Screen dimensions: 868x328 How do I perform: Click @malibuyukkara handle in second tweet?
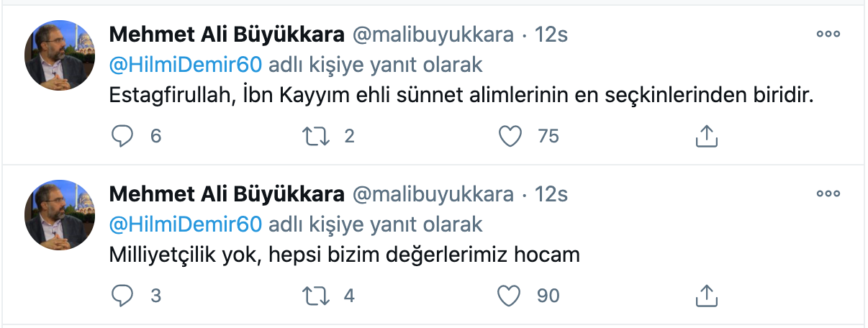[x=433, y=194]
